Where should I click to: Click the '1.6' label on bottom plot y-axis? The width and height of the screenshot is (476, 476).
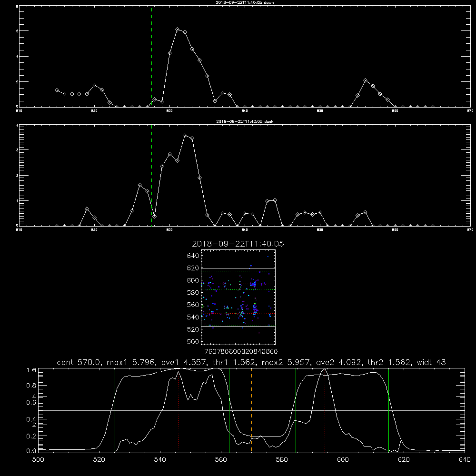pyautogui.click(x=31, y=370)
